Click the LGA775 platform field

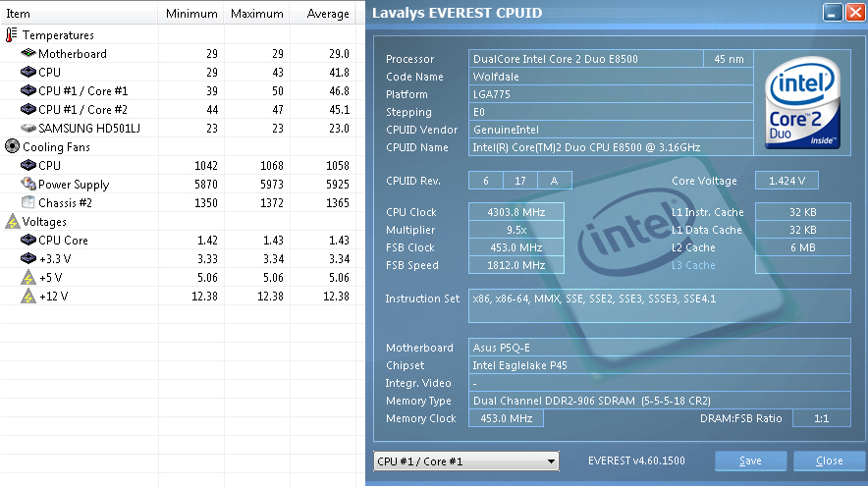pyautogui.click(x=611, y=94)
